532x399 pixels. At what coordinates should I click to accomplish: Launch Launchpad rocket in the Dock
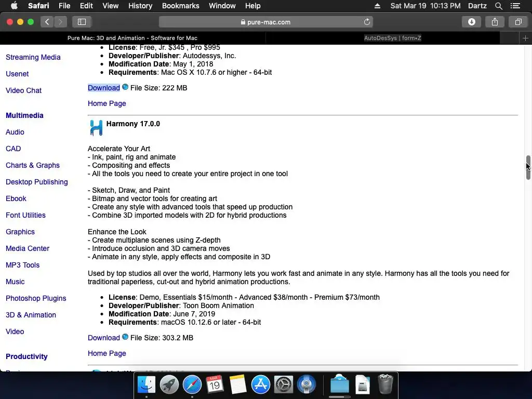tap(169, 384)
